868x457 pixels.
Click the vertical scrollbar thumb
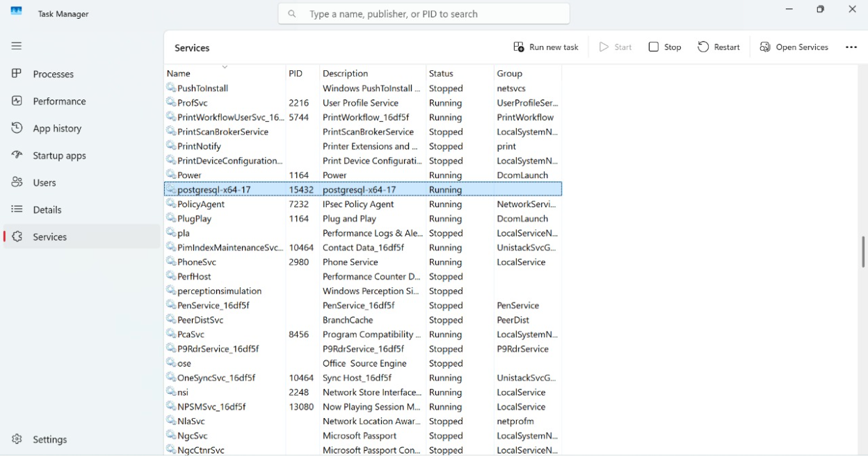click(x=863, y=252)
